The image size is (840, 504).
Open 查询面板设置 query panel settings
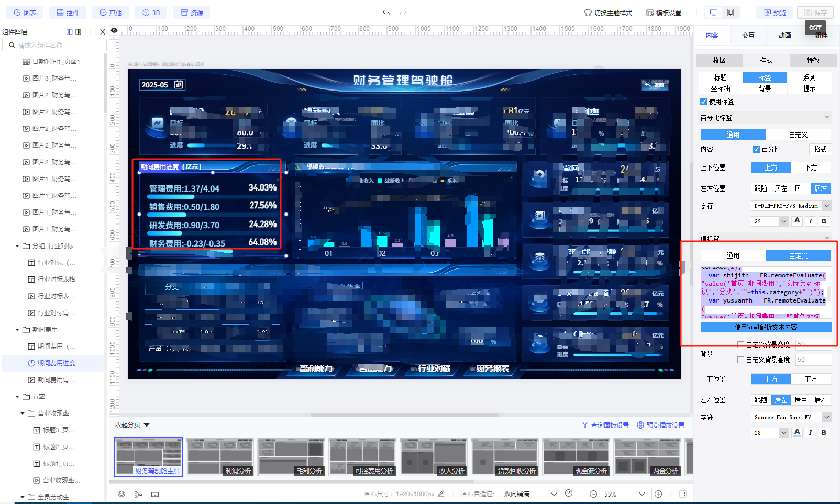[x=605, y=425]
